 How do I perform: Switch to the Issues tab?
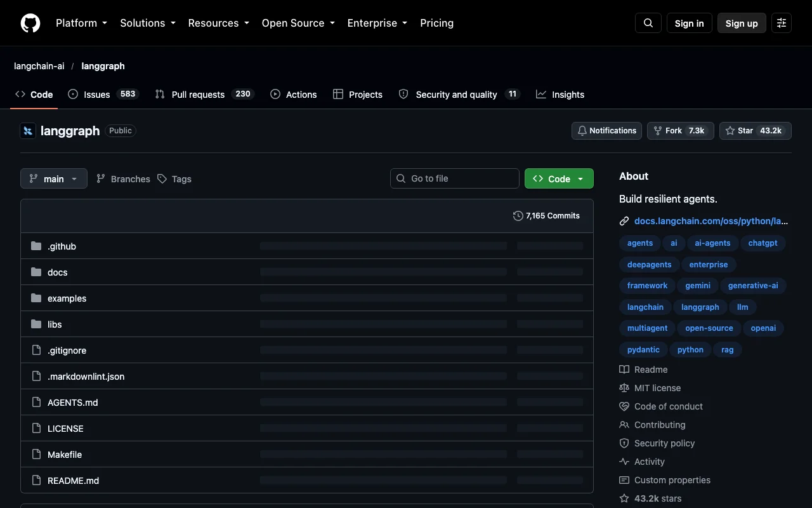pos(103,94)
